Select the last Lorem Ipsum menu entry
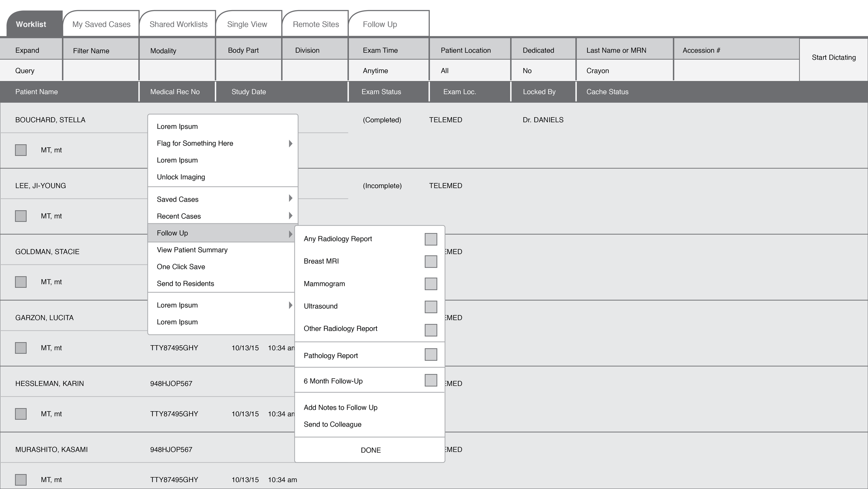This screenshot has width=868, height=489. pos(221,322)
